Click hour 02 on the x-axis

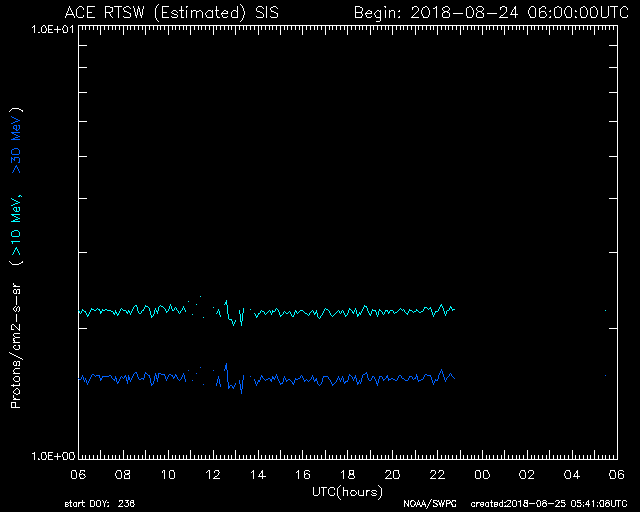pyautogui.click(x=528, y=474)
